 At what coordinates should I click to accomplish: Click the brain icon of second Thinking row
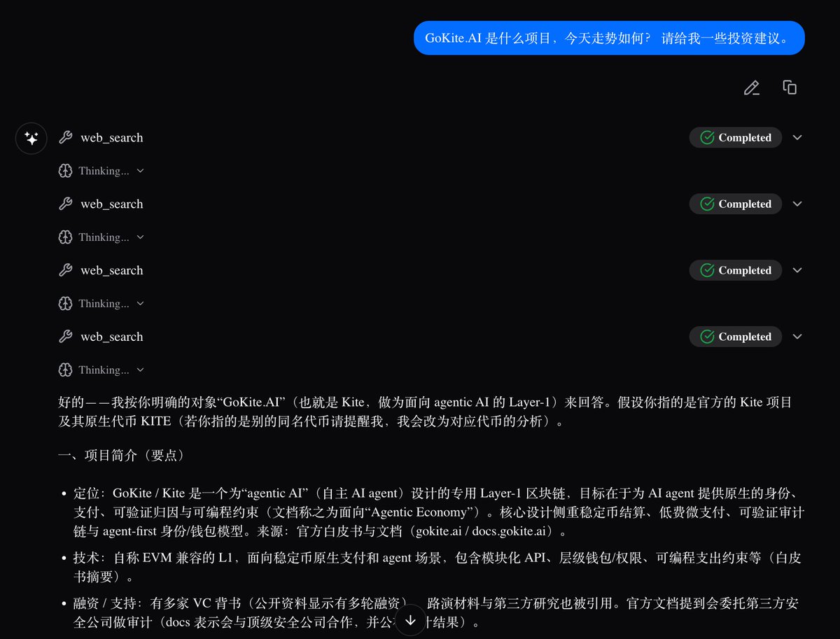65,237
